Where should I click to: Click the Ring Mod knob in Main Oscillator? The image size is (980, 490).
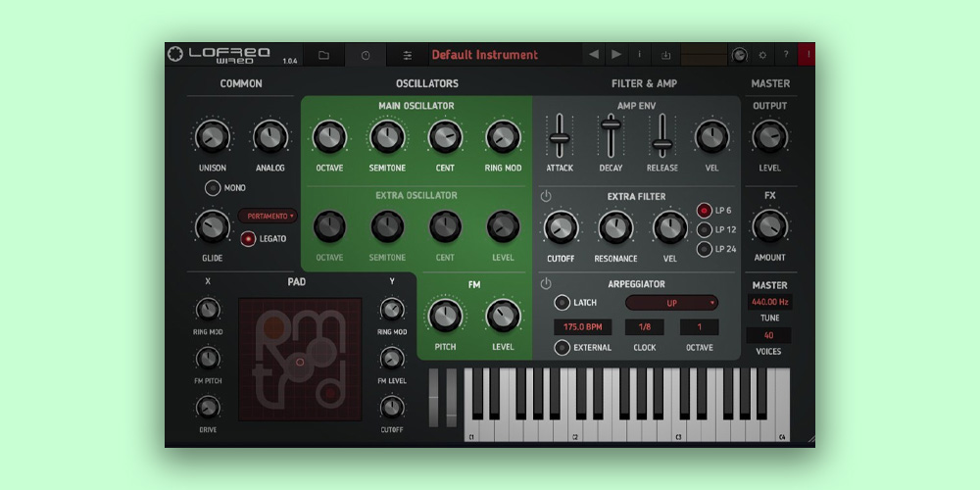[503, 136]
